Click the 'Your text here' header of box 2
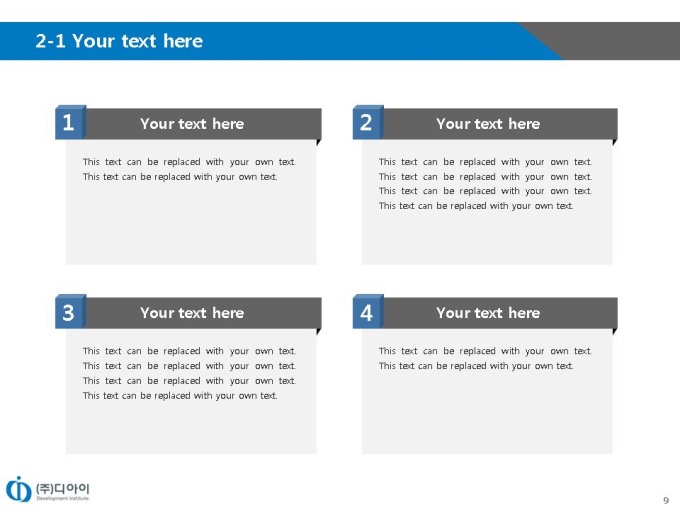Viewport: 680px width, 510px height. pos(488,124)
